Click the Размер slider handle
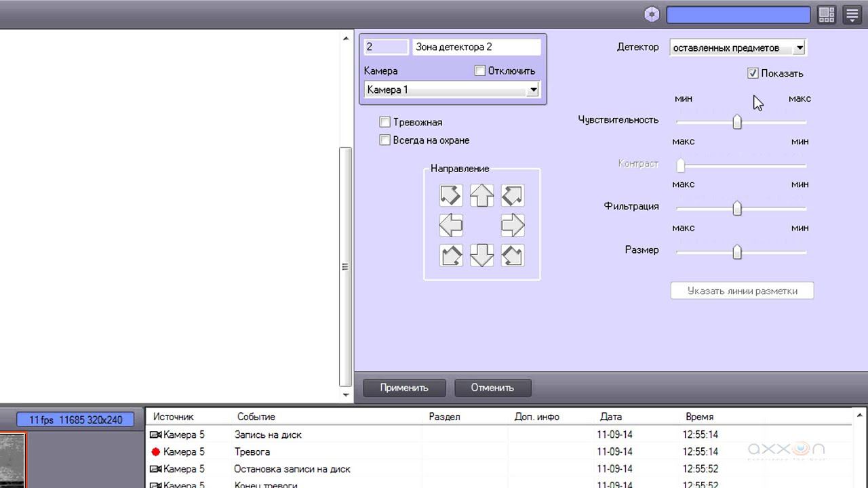Viewport: 868px width, 488px height. (737, 252)
